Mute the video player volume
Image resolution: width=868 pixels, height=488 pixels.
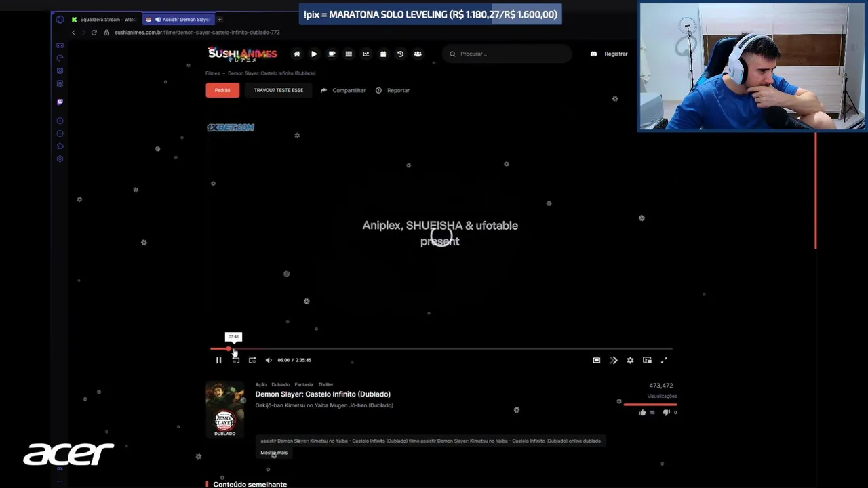click(269, 360)
